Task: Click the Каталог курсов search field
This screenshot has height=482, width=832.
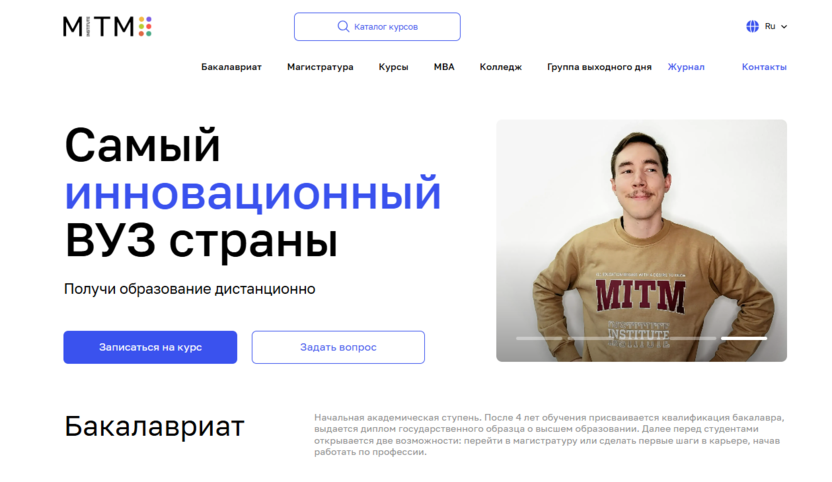Action: tap(377, 27)
